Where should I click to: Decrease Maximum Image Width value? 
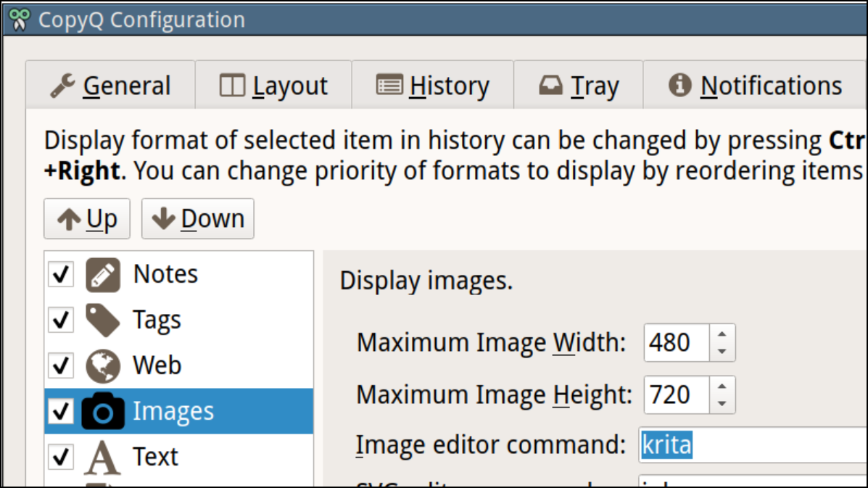[x=722, y=352]
